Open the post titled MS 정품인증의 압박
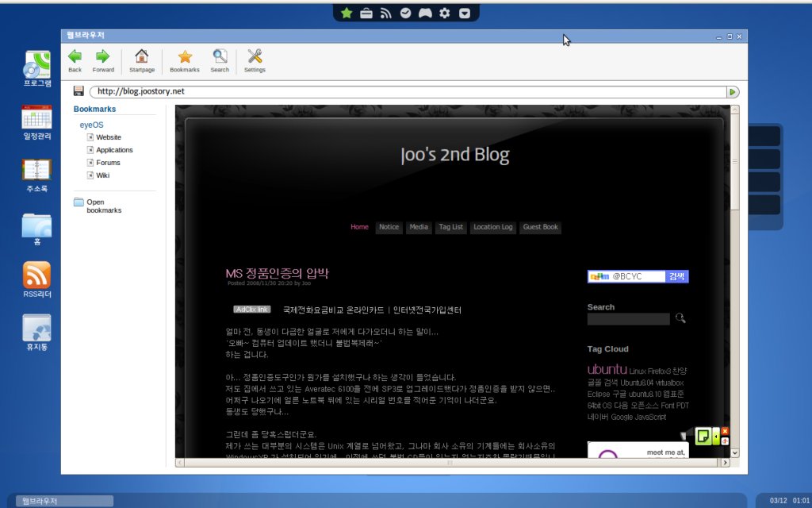 [277, 273]
